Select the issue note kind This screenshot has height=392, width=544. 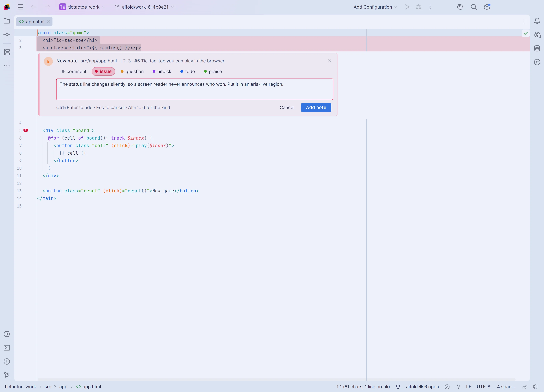(x=103, y=72)
